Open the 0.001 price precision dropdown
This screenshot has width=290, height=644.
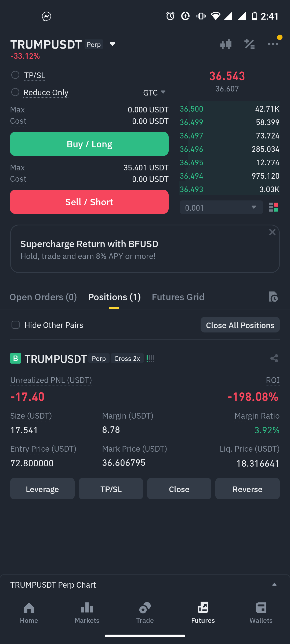pos(221,207)
